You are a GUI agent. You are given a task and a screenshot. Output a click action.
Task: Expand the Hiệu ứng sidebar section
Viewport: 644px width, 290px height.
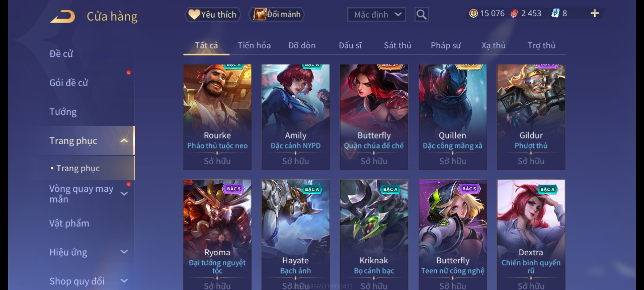click(124, 252)
